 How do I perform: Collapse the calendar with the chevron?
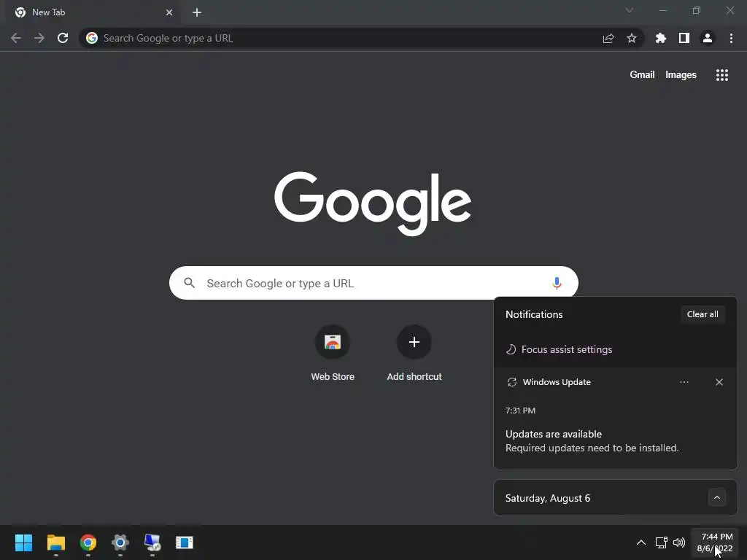pos(717,497)
